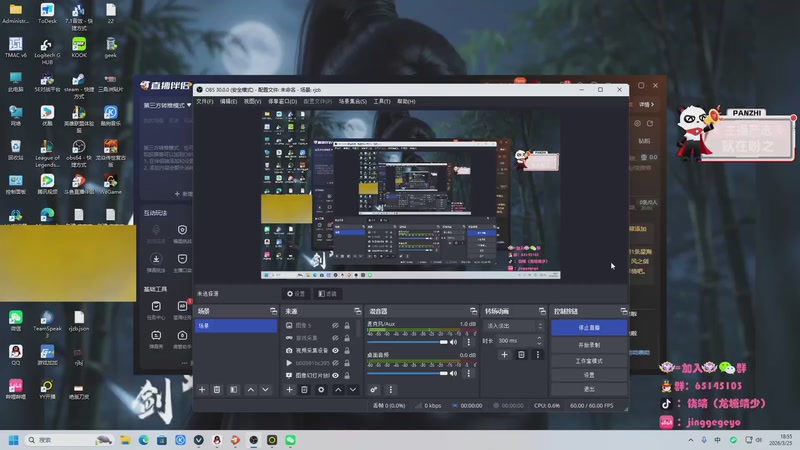The height and width of the screenshot is (450, 800).
Task: Expand 详情 chevron in 直播伴侣 window
Action: tap(646, 105)
